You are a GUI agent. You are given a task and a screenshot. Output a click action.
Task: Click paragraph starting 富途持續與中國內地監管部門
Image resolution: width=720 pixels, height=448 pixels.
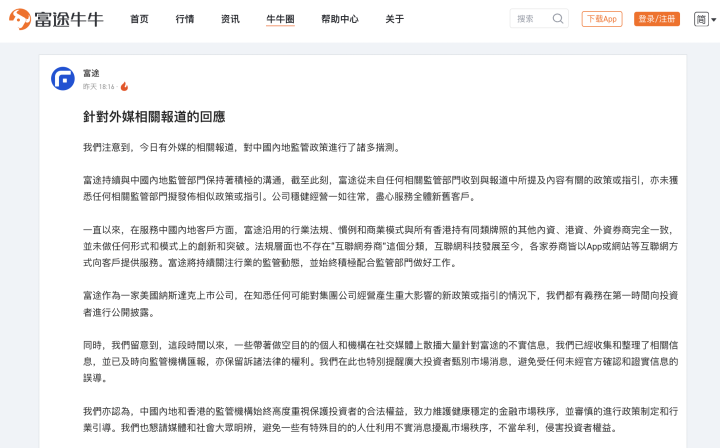[381, 189]
